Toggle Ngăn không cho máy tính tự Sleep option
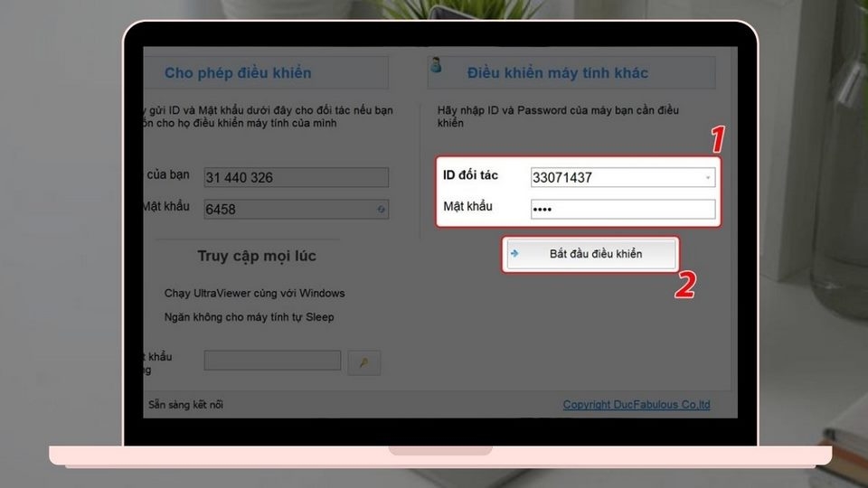The image size is (868, 488). 250,317
